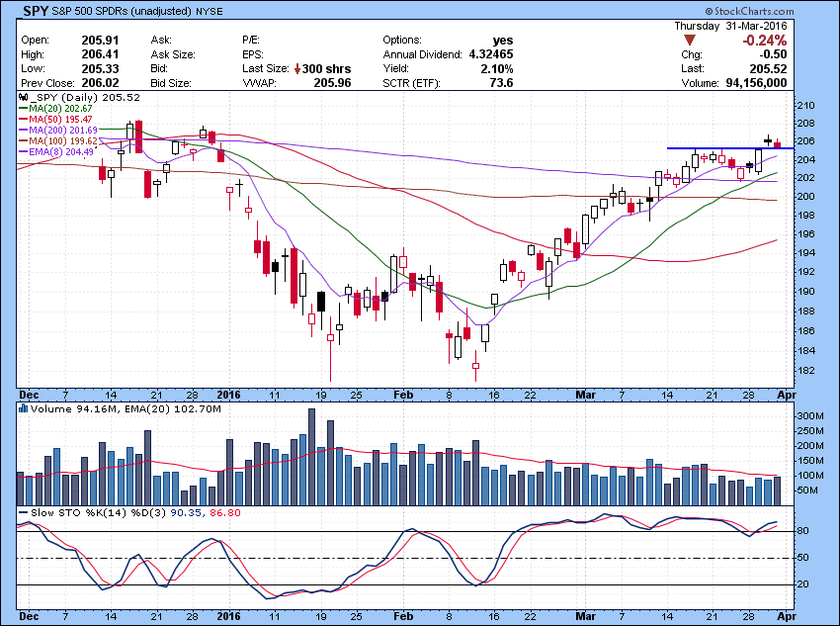This screenshot has width=840, height=626.
Task: Select the purple MA(200) line marker in legend
Action: (24, 131)
